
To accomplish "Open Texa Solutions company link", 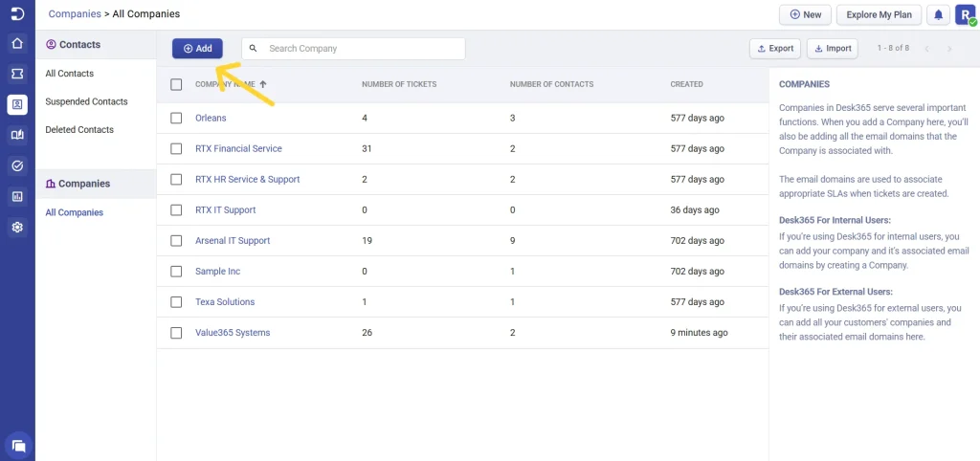I will click(x=225, y=301).
